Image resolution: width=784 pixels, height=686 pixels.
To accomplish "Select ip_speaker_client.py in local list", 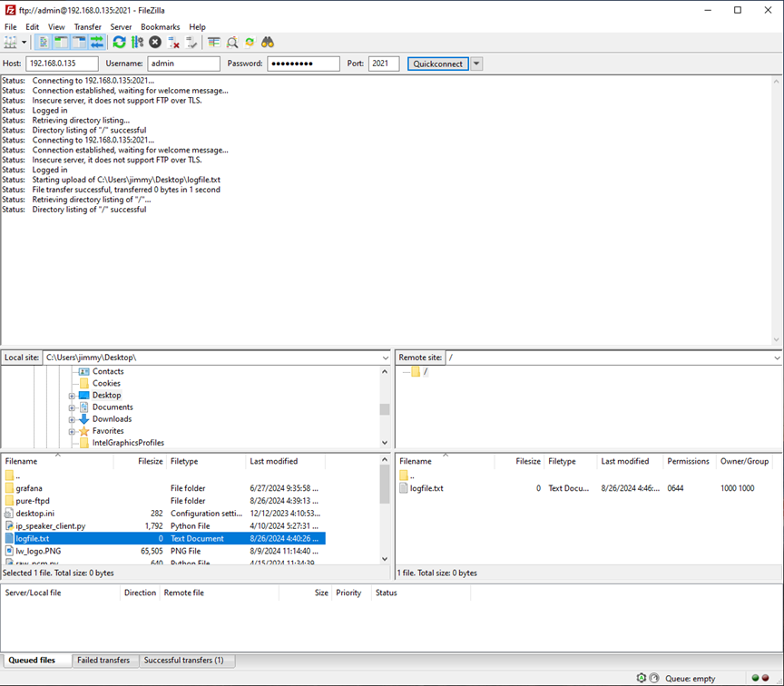I will [51, 526].
